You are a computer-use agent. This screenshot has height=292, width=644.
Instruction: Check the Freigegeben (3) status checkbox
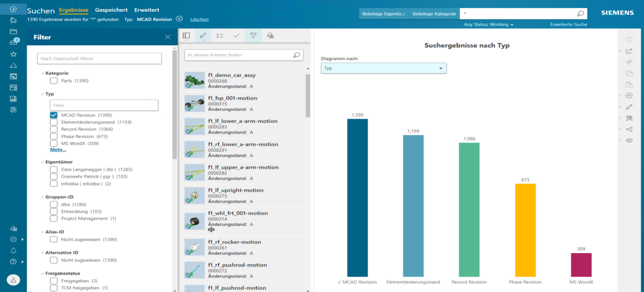click(53, 281)
